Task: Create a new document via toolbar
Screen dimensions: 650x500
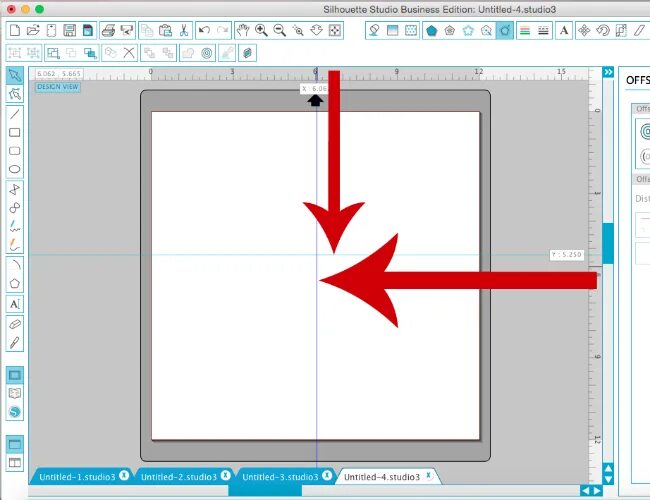Action: pos(15,30)
